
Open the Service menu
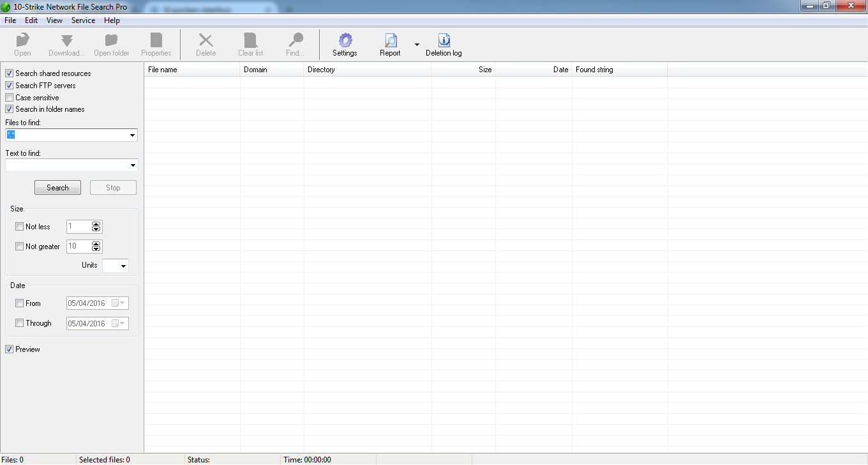tap(83, 20)
